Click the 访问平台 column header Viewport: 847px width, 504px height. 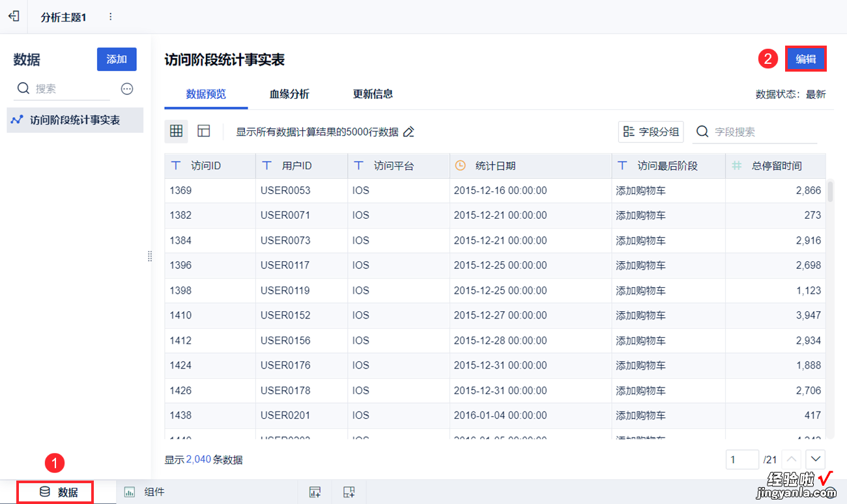tap(399, 166)
